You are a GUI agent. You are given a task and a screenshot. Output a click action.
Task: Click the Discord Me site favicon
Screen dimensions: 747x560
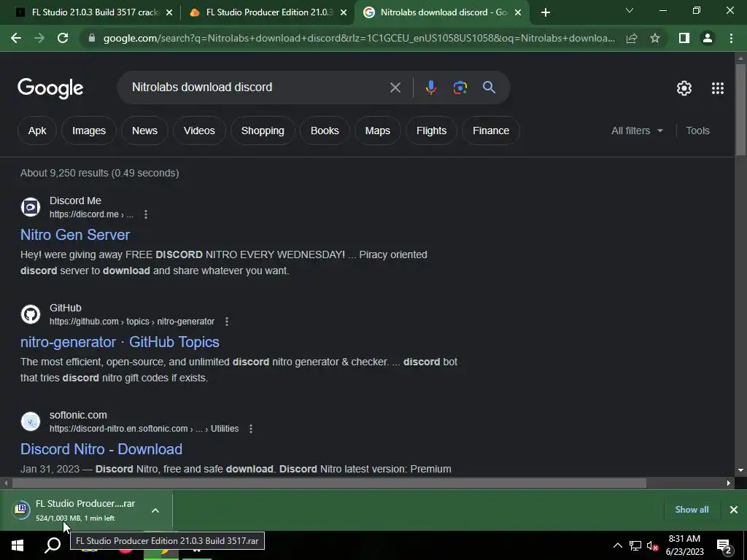[x=31, y=207]
